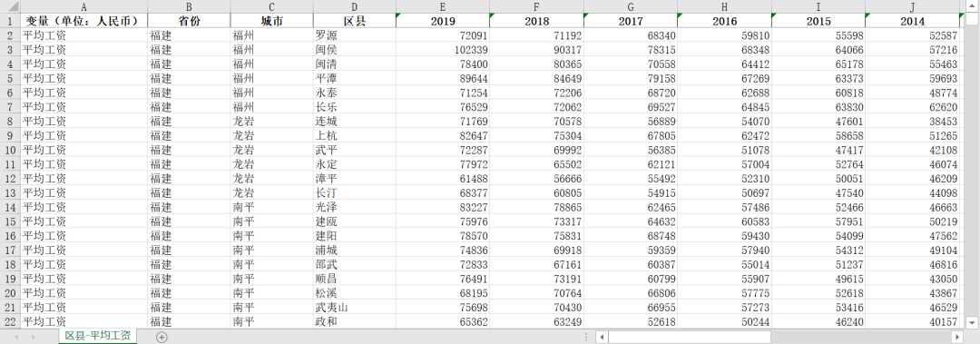Select the cell containing 光泽
This screenshot has width=980, height=344.
(355, 207)
